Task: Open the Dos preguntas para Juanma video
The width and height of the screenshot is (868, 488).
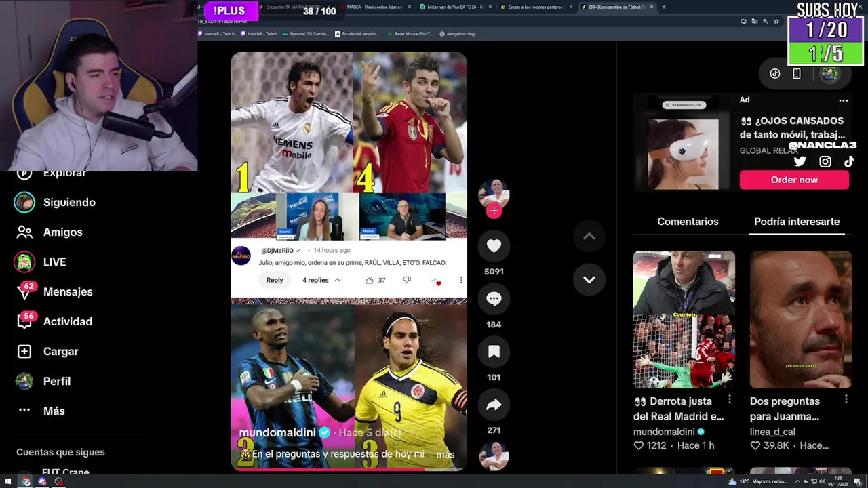Action: 801,319
